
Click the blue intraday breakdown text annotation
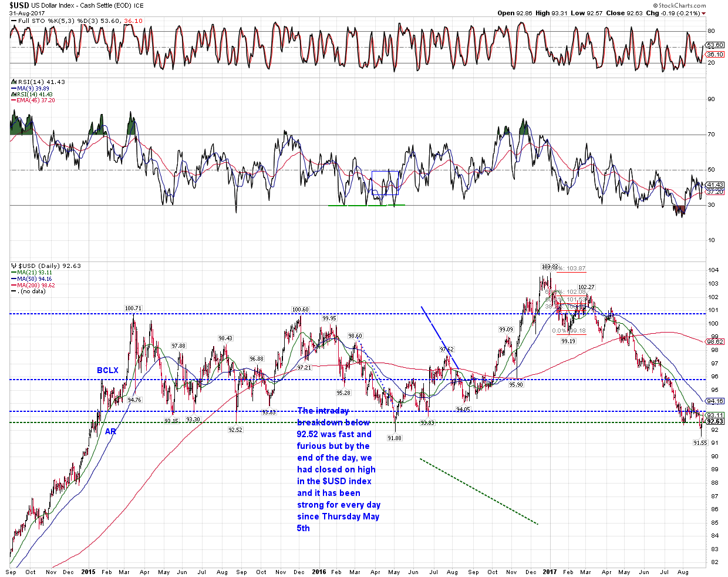click(x=338, y=469)
